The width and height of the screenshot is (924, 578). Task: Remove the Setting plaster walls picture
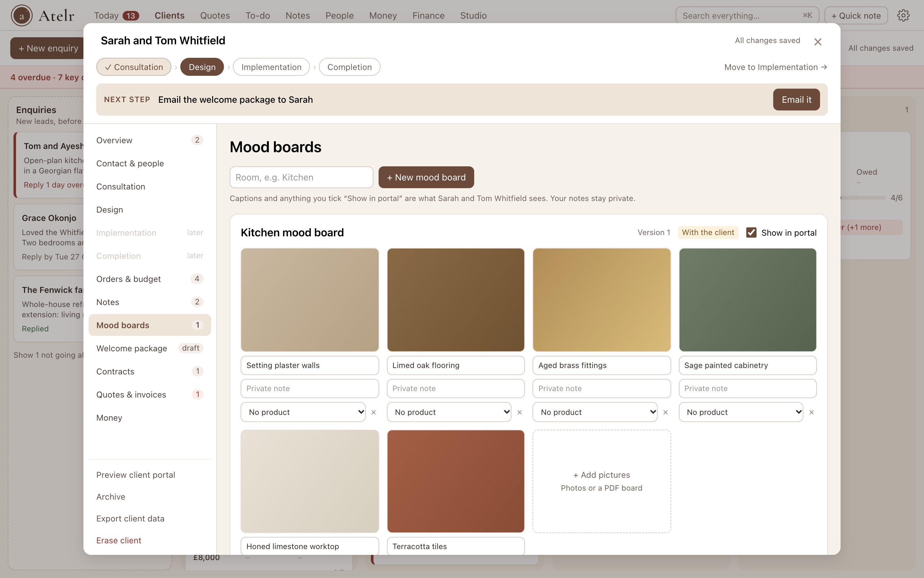[373, 412]
